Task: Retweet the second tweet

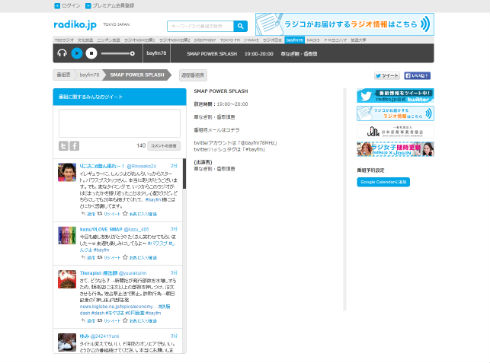Action: [109, 258]
